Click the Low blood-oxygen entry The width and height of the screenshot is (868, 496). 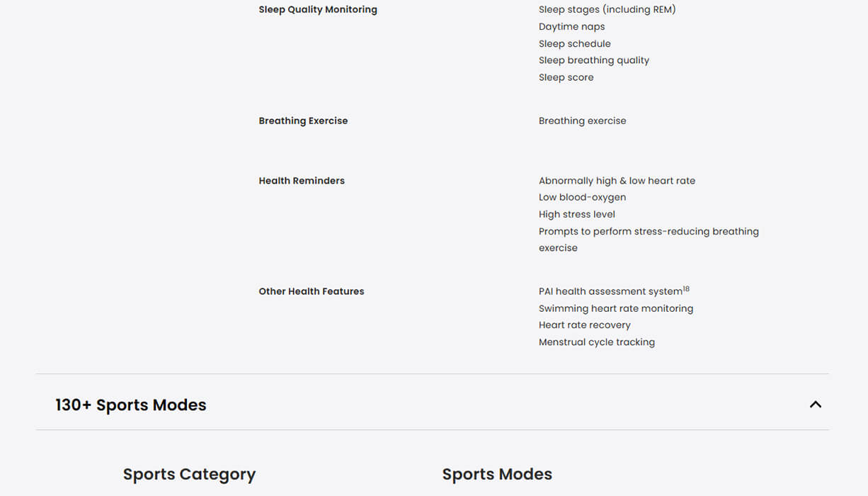click(x=582, y=198)
